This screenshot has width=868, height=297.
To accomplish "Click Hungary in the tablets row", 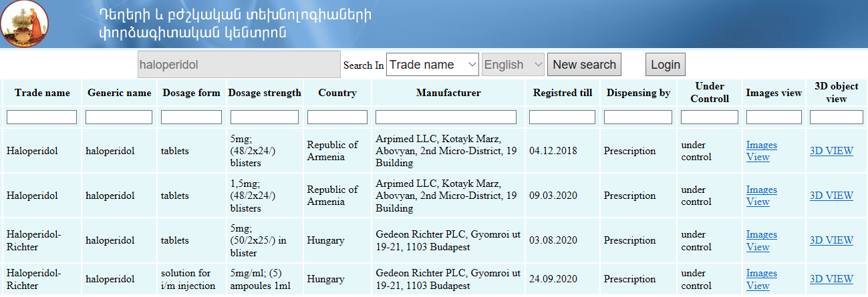I will (x=325, y=240).
